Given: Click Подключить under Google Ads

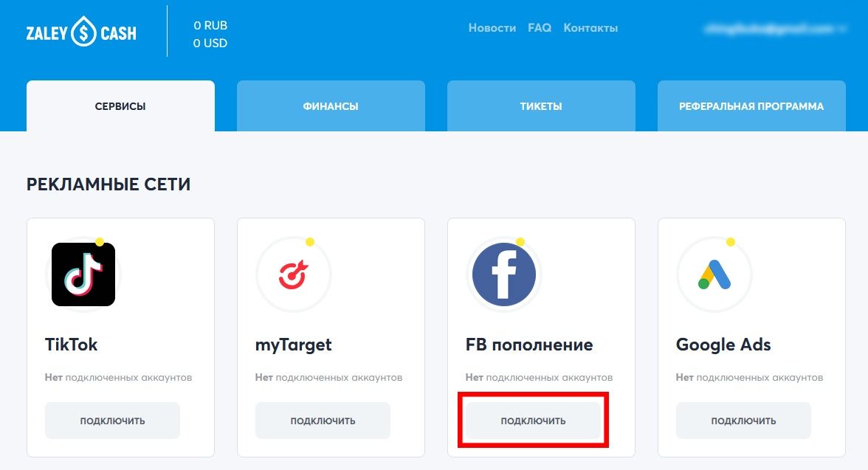Looking at the screenshot, I should (743, 421).
